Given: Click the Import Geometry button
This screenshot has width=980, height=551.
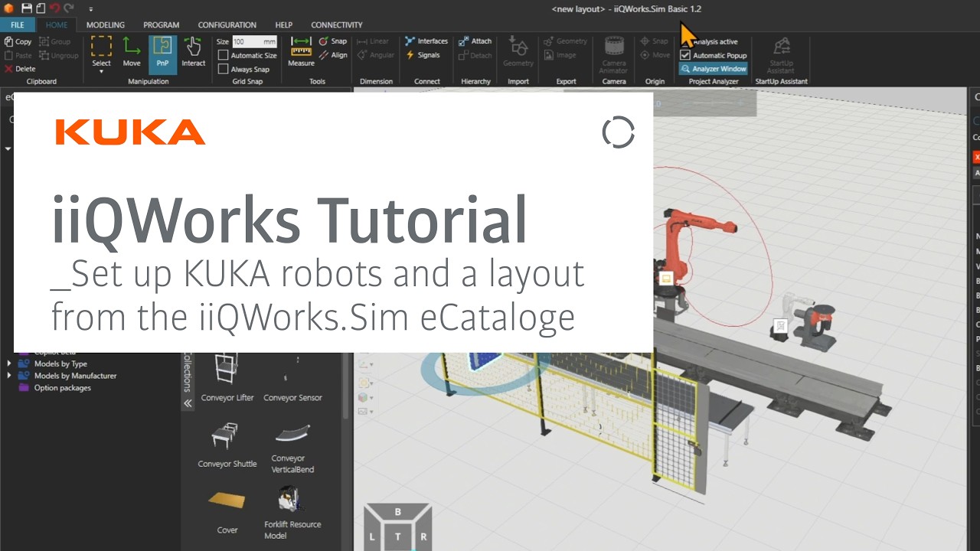Looking at the screenshot, I should click(x=518, y=52).
